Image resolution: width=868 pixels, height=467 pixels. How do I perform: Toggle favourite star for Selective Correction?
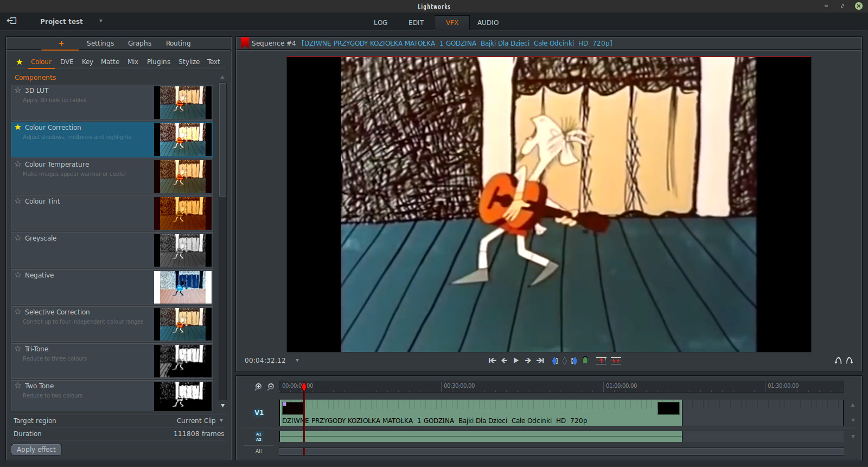pyautogui.click(x=18, y=312)
